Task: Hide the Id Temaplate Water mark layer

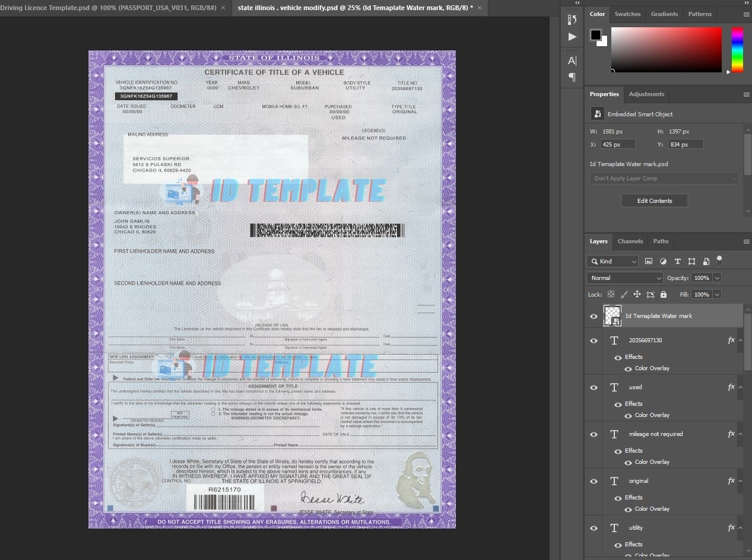Action: pos(594,316)
